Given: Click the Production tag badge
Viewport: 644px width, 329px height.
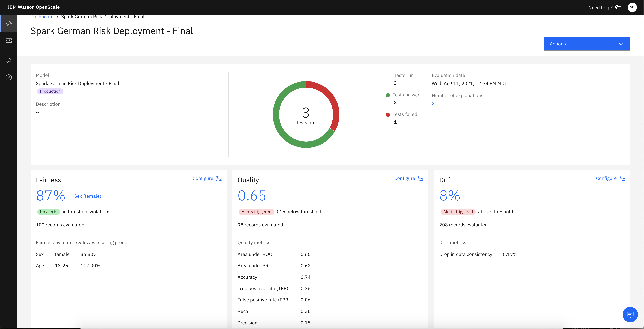Looking at the screenshot, I should coord(50,91).
